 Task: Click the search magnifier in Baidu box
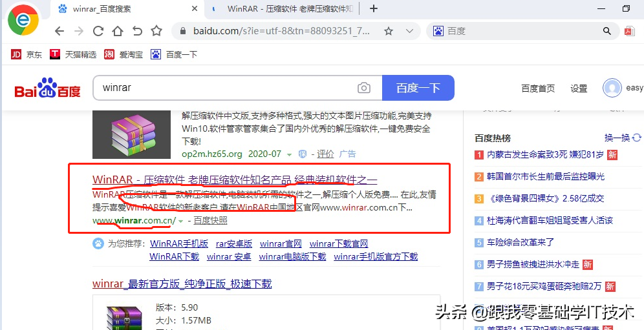pos(606,31)
